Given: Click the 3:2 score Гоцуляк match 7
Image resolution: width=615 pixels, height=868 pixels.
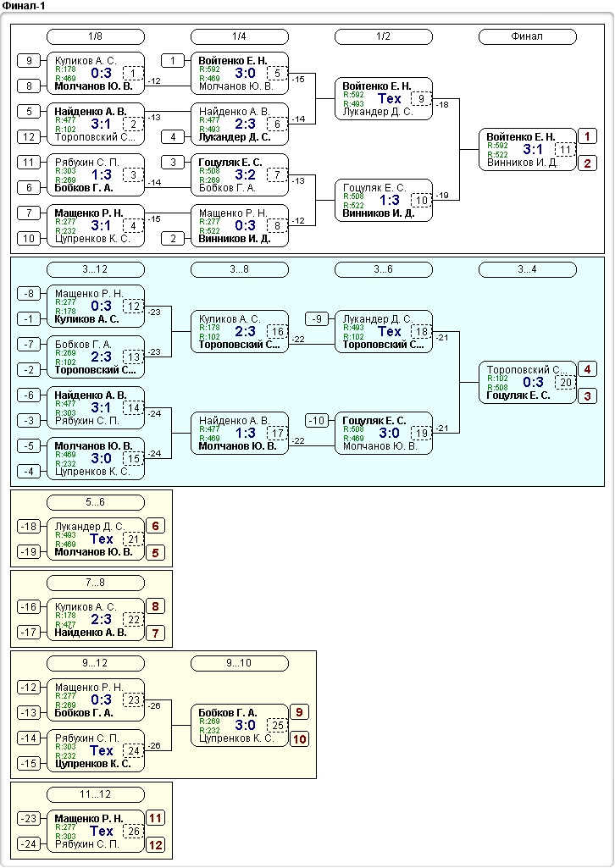Looking at the screenshot, I should pos(245,175).
